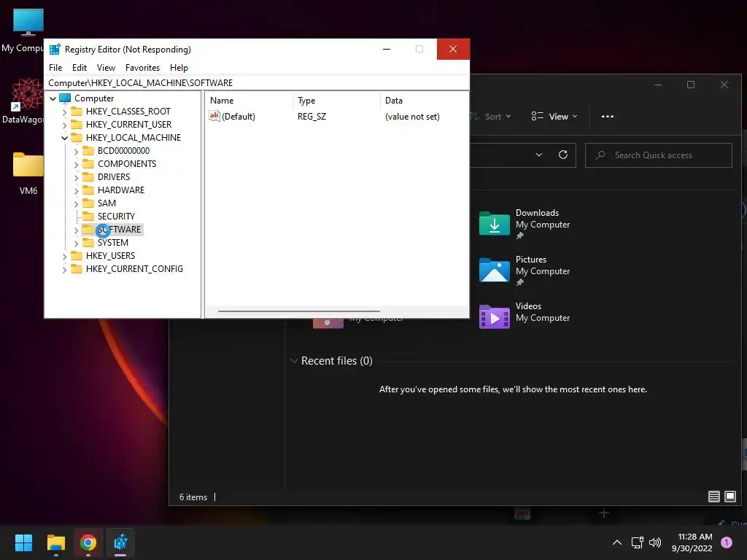Select the SAM folder icon
Screen dimensions: 747x560
coord(88,203)
